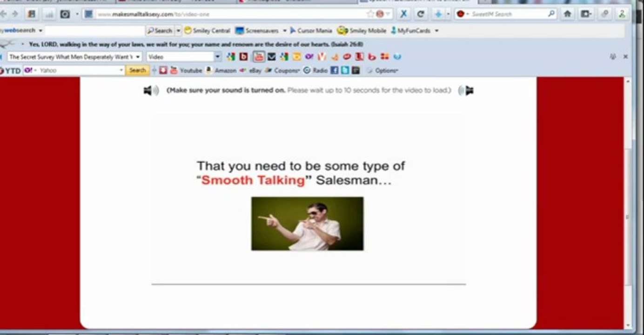Expand the MyFunCards dropdown arrow
Screen dimensions: 644x335
click(x=436, y=31)
